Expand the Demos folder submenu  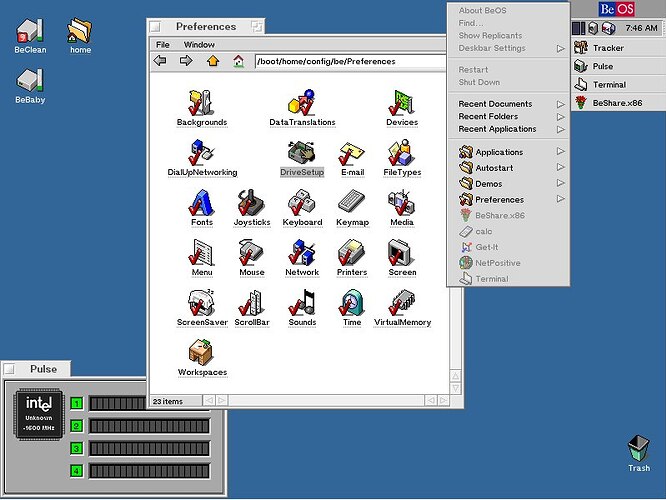508,184
